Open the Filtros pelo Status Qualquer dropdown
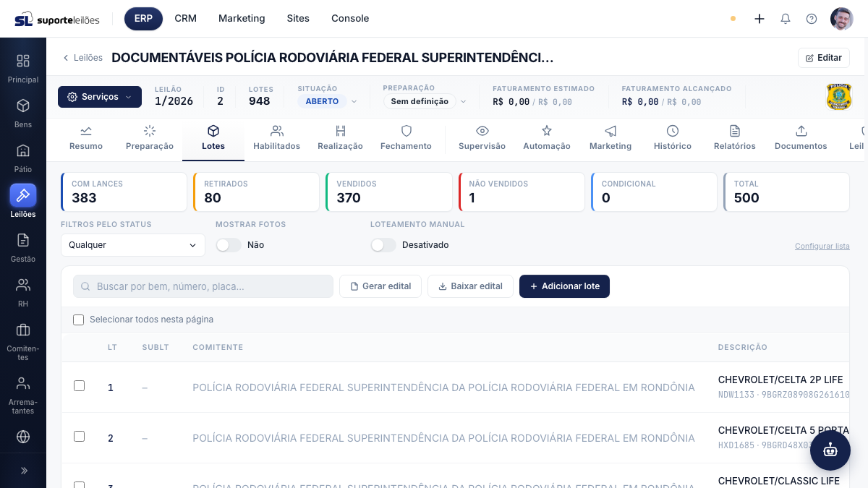This screenshot has width=868, height=488. pyautogui.click(x=133, y=245)
